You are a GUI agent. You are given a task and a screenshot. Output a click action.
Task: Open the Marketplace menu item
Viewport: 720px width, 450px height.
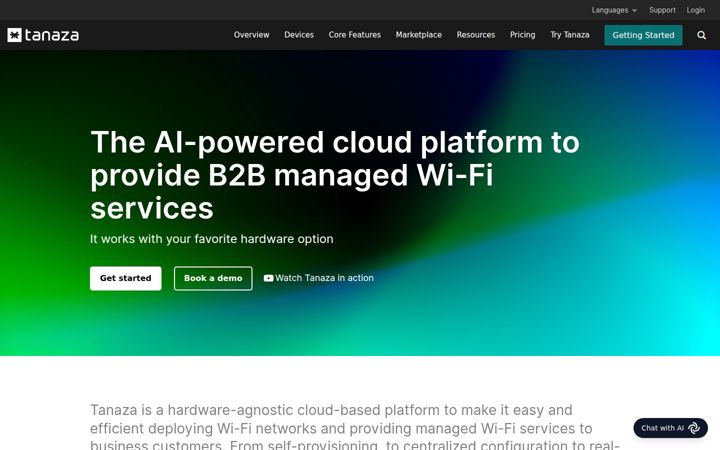[418, 35]
